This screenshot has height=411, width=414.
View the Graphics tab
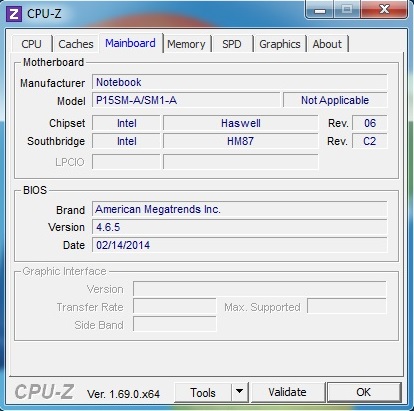(x=280, y=44)
